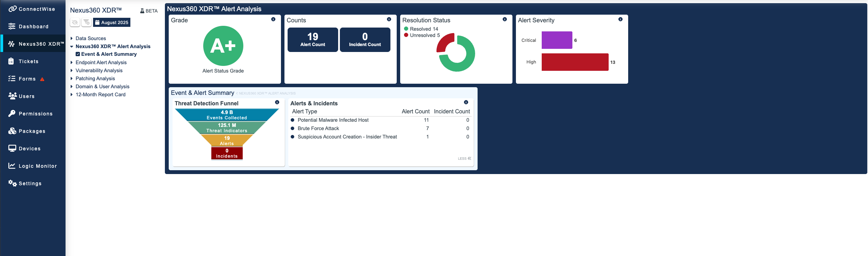Expand 12-Month Report Card node

(x=71, y=95)
